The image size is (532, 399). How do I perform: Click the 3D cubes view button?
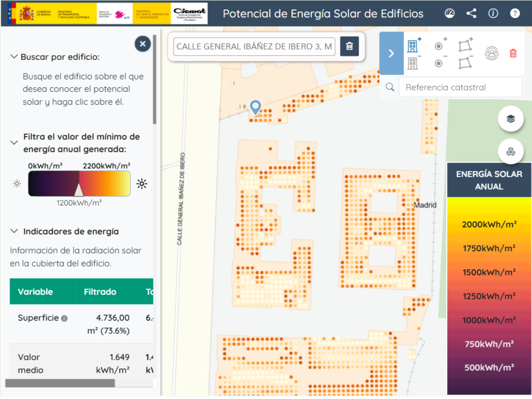(x=510, y=152)
